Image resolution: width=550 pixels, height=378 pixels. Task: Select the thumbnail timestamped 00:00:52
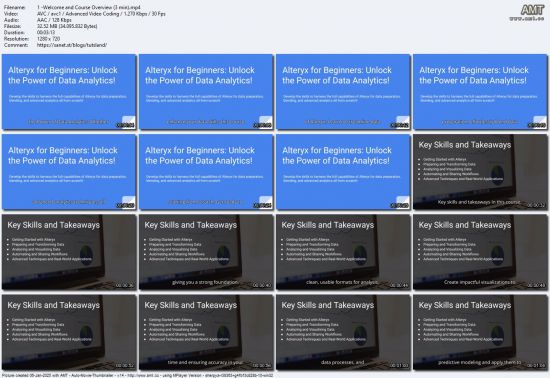pos(69,332)
